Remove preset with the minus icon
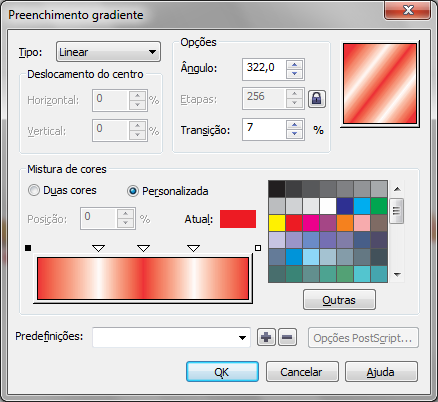 click(x=287, y=337)
